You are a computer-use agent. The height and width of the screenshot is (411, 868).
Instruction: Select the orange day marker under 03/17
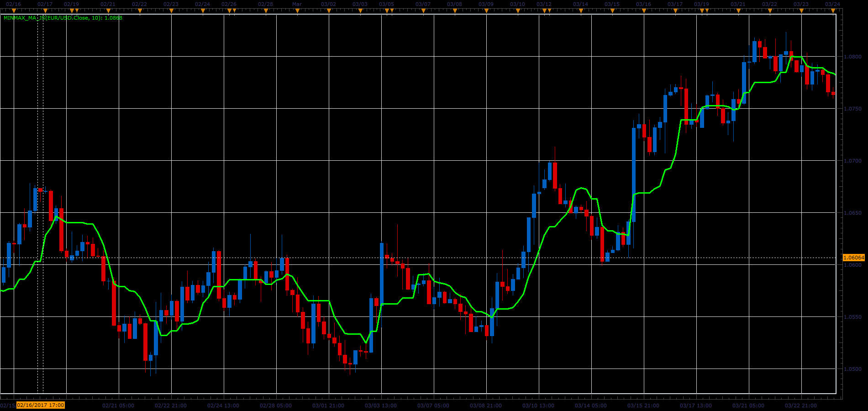click(x=675, y=11)
